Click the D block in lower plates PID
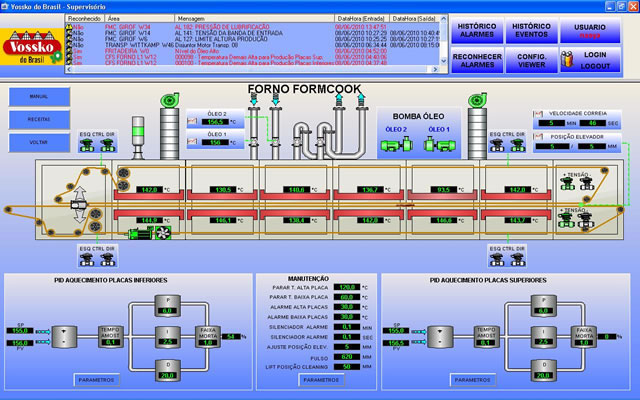This screenshot has height=400, width=640. pos(168,370)
